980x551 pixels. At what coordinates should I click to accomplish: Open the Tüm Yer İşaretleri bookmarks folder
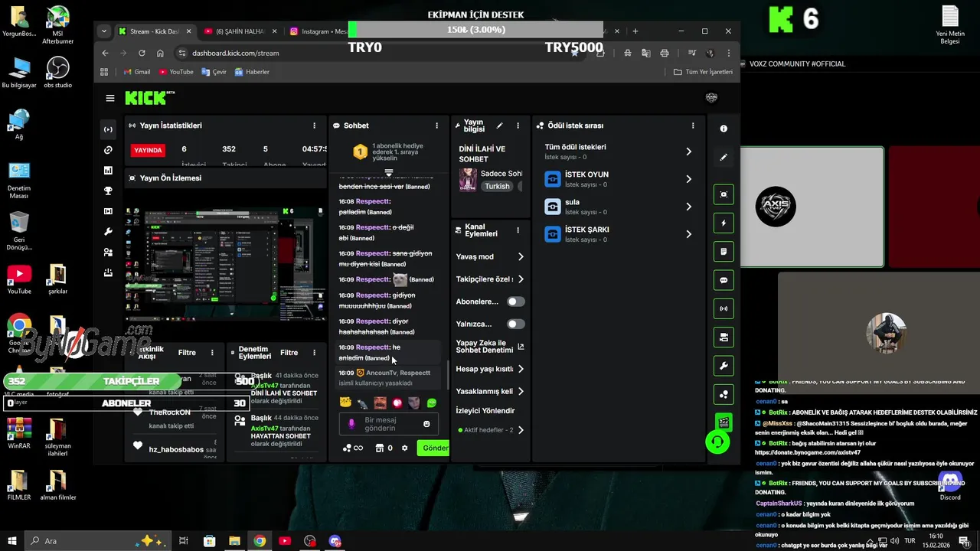(x=703, y=72)
